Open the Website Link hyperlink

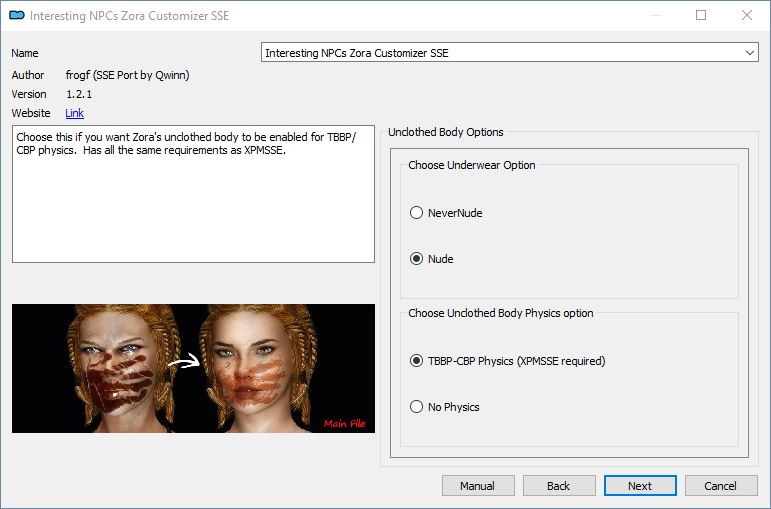click(x=74, y=113)
